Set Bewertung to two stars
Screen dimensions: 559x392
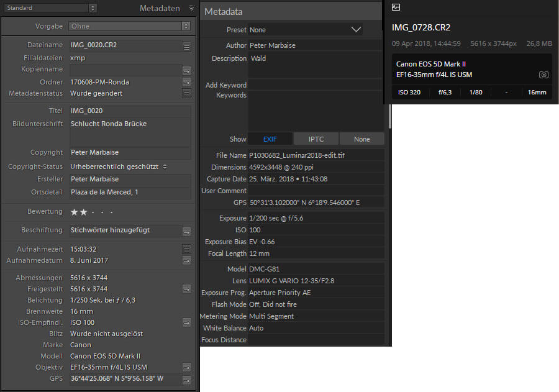coord(83,212)
